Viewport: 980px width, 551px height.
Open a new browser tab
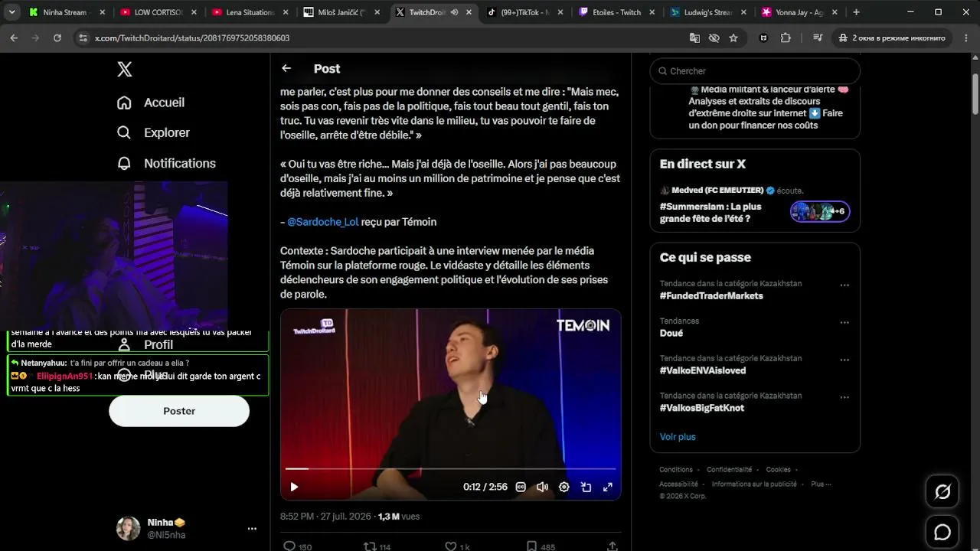[856, 12]
